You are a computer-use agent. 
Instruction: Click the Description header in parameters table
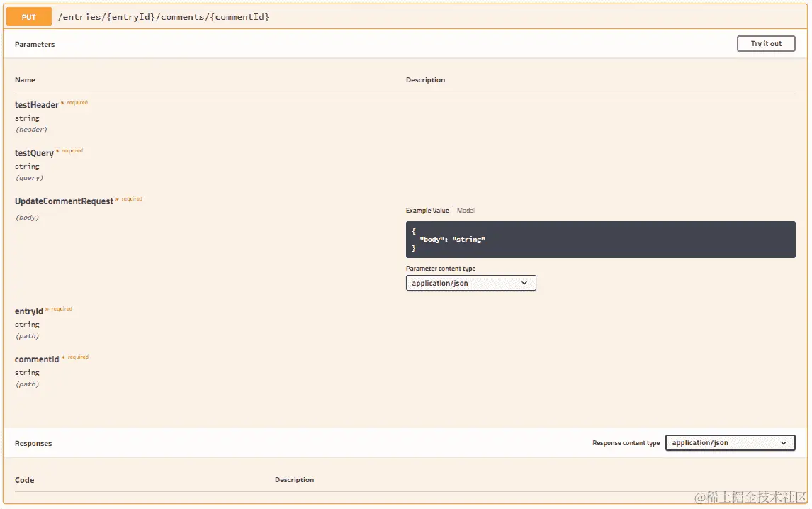425,80
